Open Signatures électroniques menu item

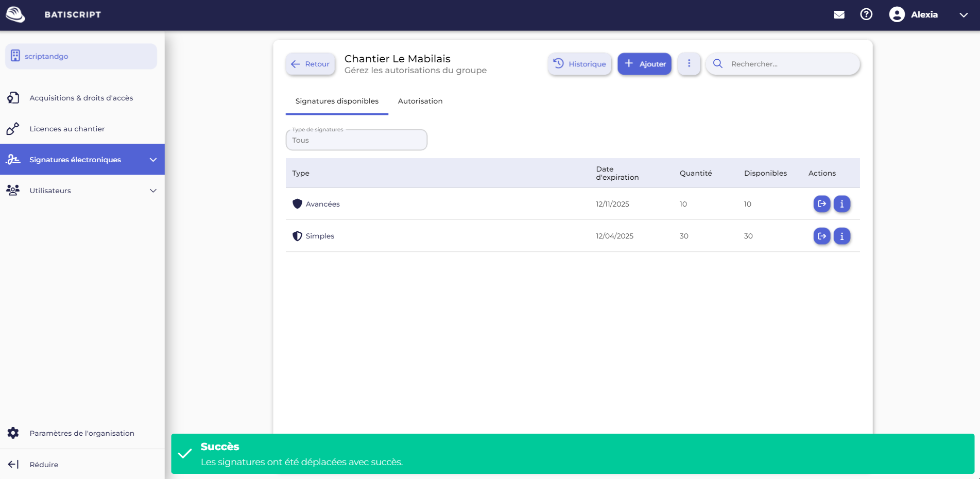[x=82, y=160]
